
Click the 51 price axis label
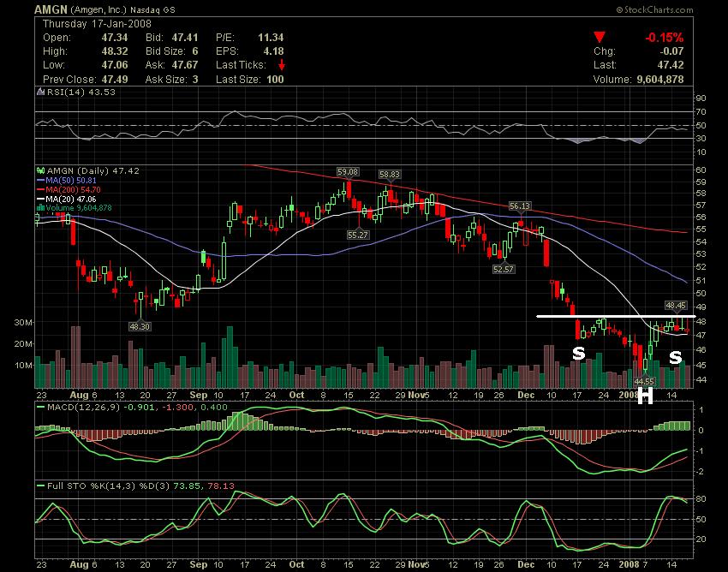coord(701,280)
